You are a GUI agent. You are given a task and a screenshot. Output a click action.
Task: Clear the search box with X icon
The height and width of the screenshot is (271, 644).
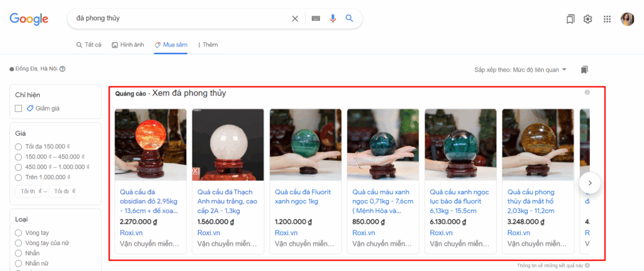coord(295,19)
